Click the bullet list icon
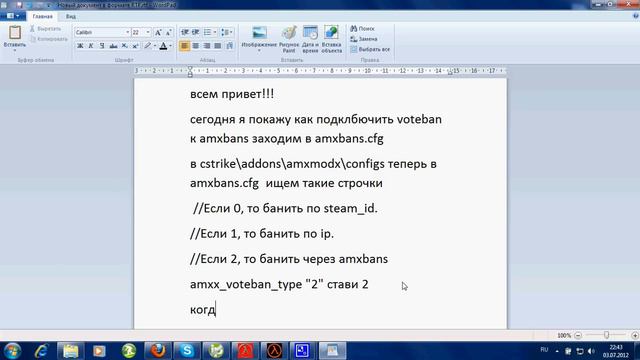The image size is (640, 360). 207,32
